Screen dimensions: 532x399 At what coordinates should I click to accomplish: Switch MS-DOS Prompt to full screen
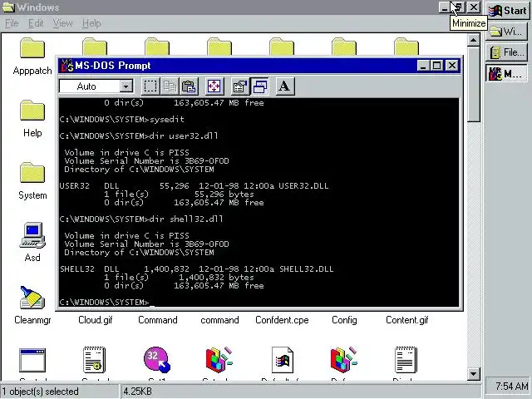tap(214, 86)
